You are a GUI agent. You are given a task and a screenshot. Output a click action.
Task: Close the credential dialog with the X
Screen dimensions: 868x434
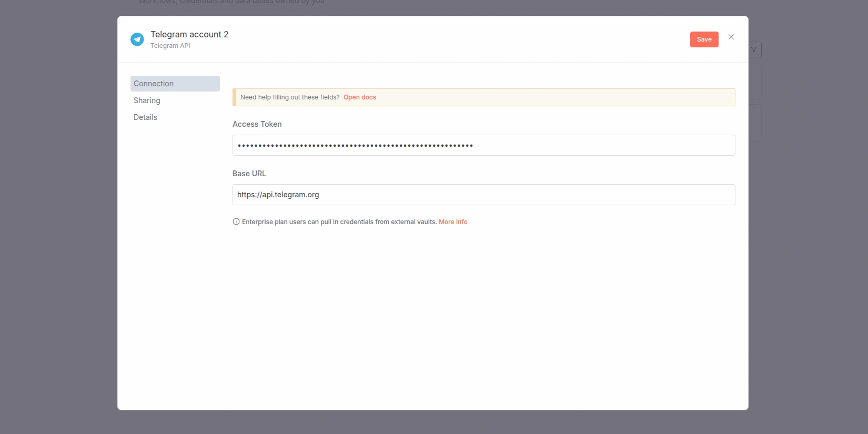click(x=731, y=37)
